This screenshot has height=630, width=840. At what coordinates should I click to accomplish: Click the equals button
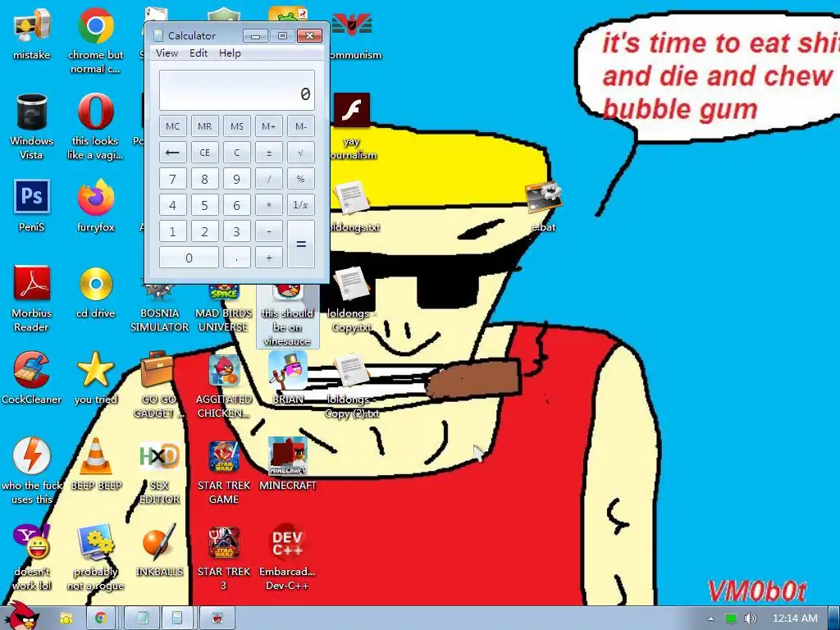click(x=301, y=244)
